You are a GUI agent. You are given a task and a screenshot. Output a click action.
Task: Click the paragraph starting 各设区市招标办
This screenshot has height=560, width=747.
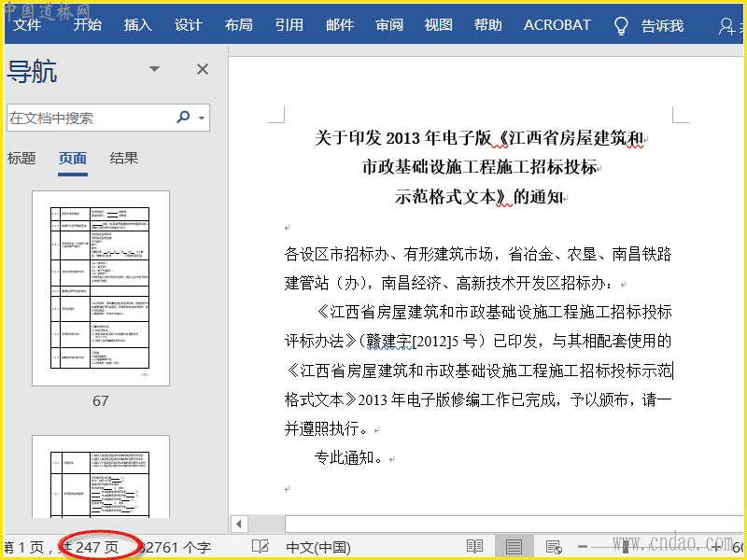(478, 254)
